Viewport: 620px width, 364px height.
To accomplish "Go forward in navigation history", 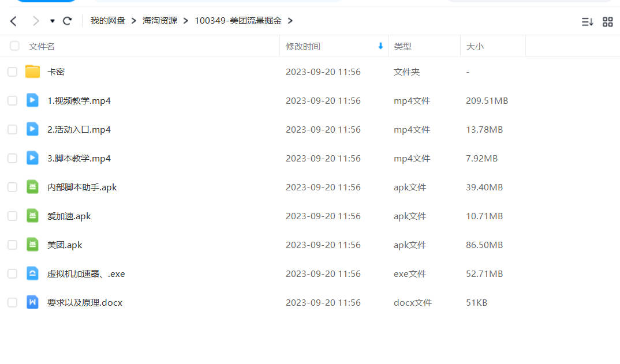I will coord(36,21).
